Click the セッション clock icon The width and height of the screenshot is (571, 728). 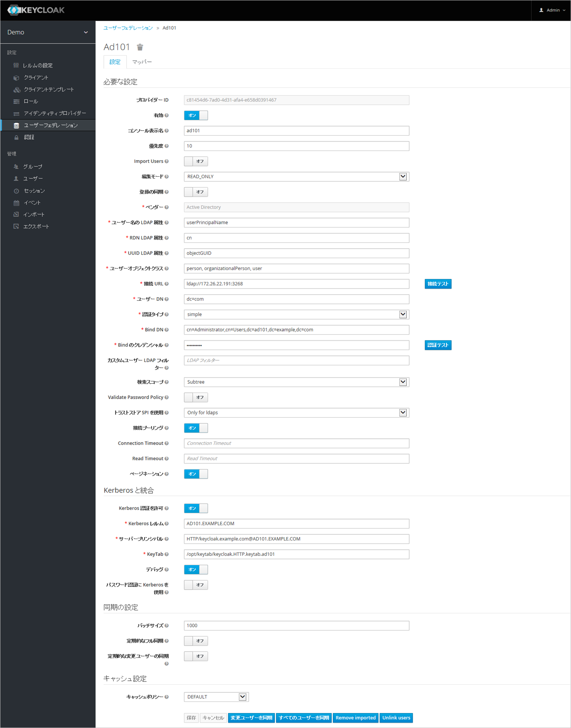tap(16, 191)
